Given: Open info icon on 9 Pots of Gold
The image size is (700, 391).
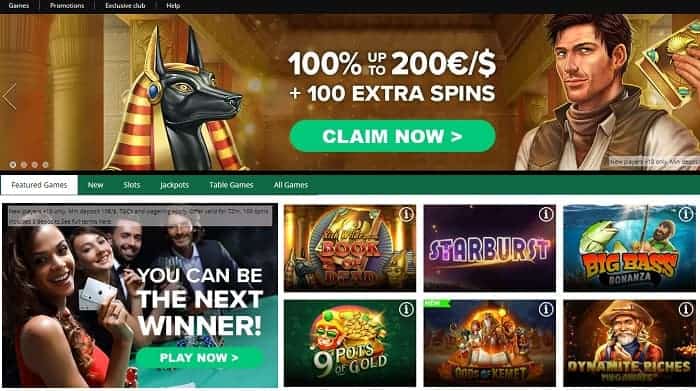Looking at the screenshot, I should click(x=406, y=309).
